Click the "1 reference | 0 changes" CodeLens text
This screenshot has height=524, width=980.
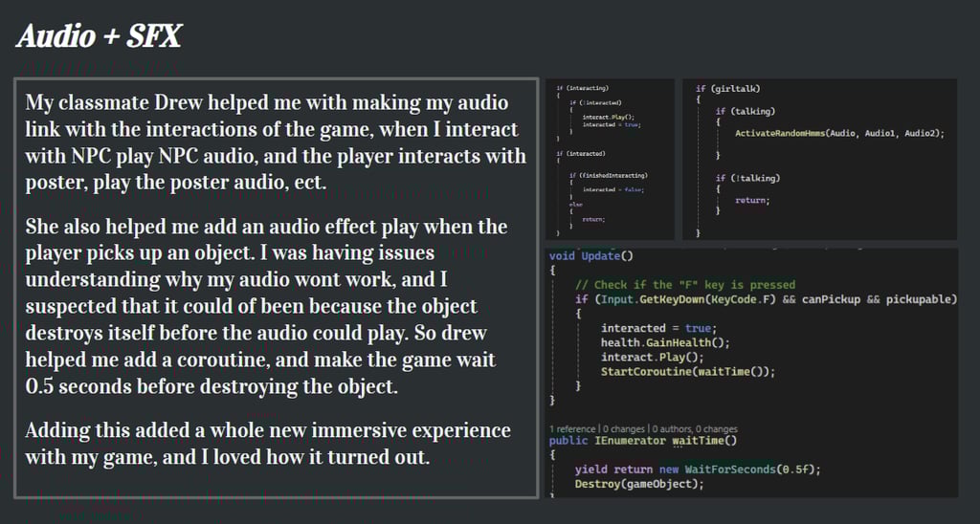point(643,429)
